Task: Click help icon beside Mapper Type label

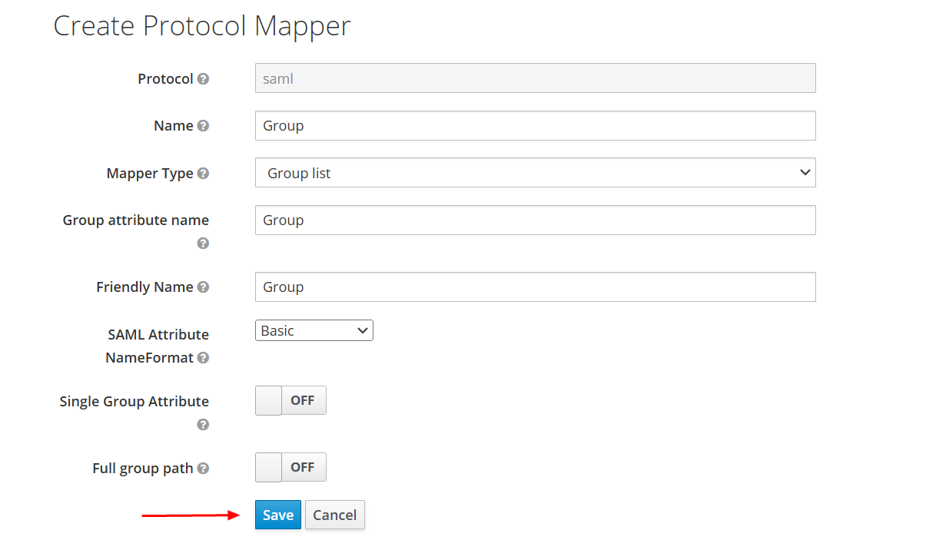Action: 203,174
